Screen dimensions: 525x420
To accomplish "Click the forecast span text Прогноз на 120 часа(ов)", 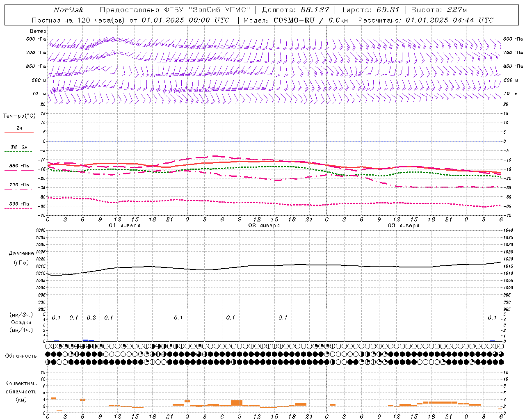I will [x=79, y=20].
